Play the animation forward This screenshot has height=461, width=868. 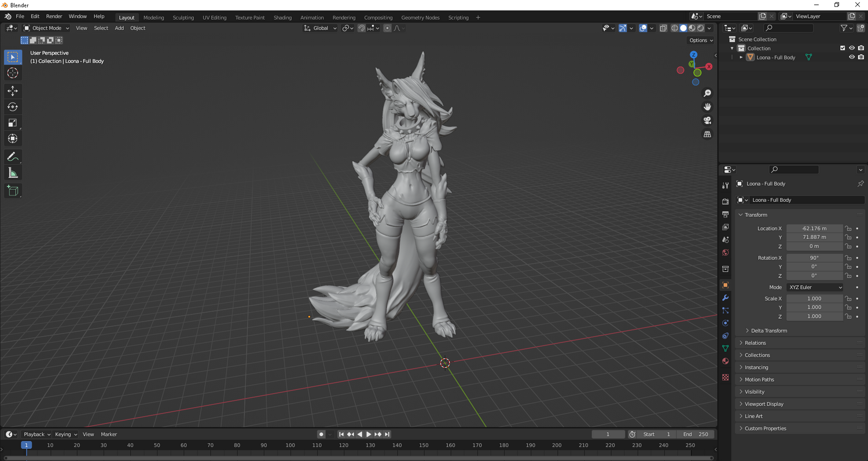[x=369, y=434]
